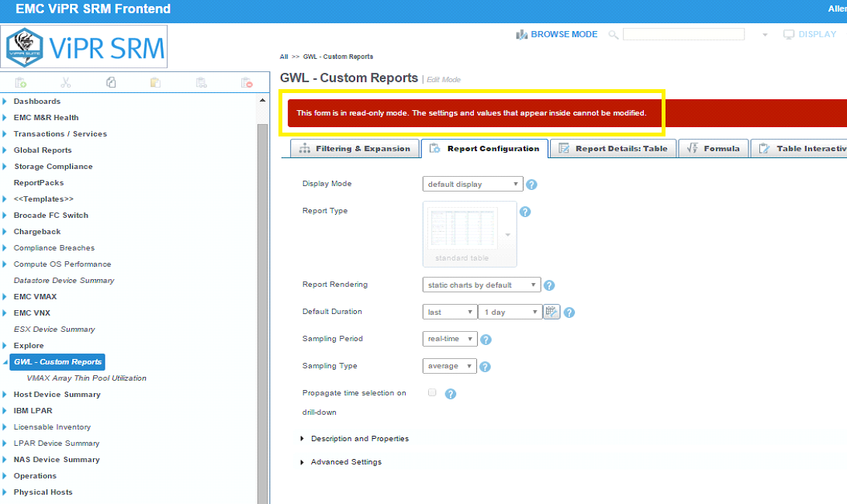Select Host Device Summary node
The height and width of the screenshot is (504, 847).
pyautogui.click(x=57, y=395)
